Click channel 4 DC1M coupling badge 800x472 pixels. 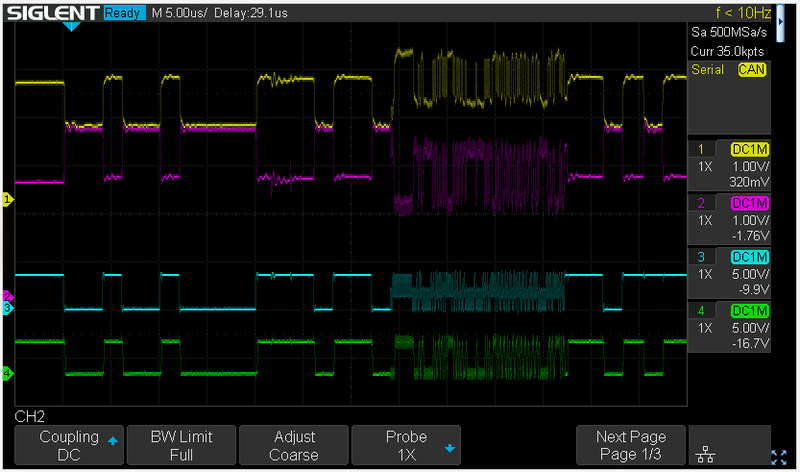(749, 310)
